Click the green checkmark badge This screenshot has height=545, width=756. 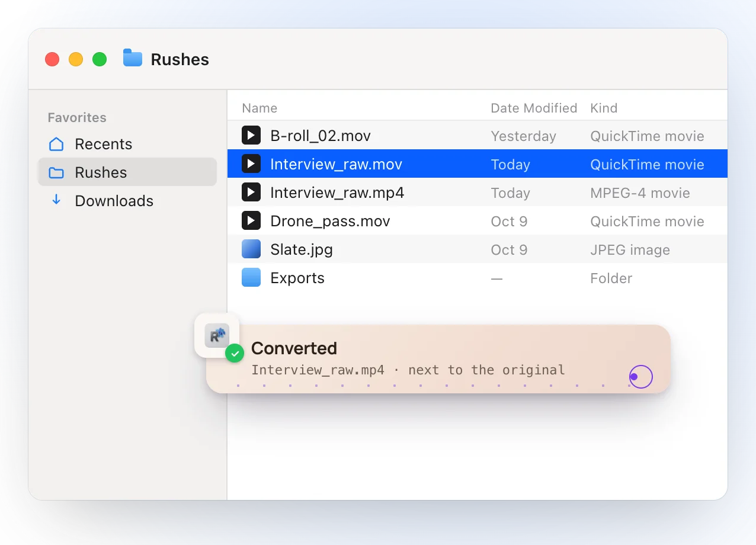click(x=235, y=353)
